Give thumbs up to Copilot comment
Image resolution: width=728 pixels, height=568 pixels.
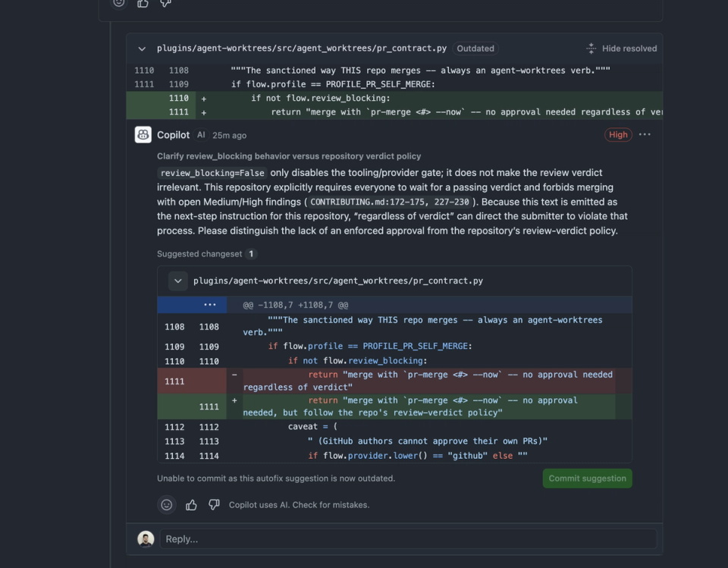[x=191, y=505]
